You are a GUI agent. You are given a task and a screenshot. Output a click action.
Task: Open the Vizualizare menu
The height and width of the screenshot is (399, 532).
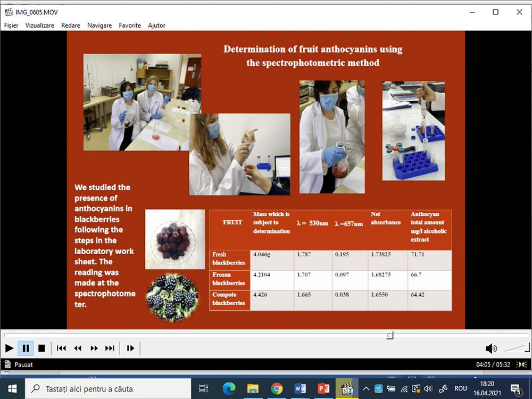coord(40,25)
